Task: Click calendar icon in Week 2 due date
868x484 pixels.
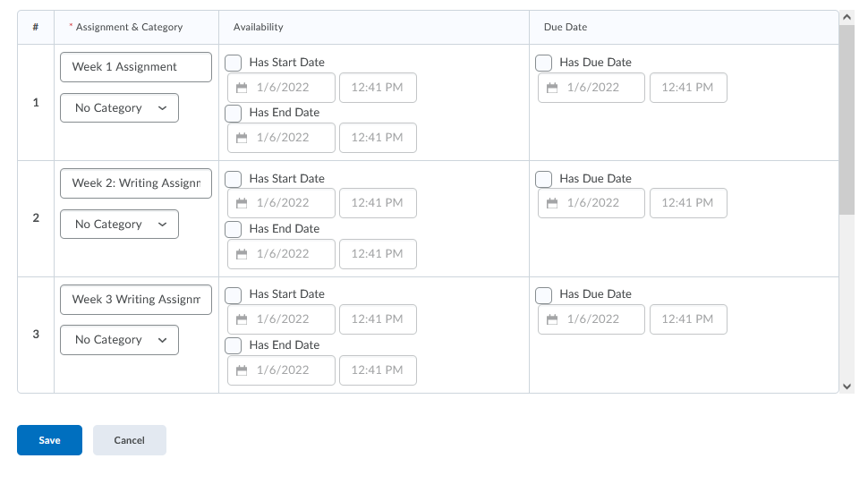Action: tap(552, 203)
